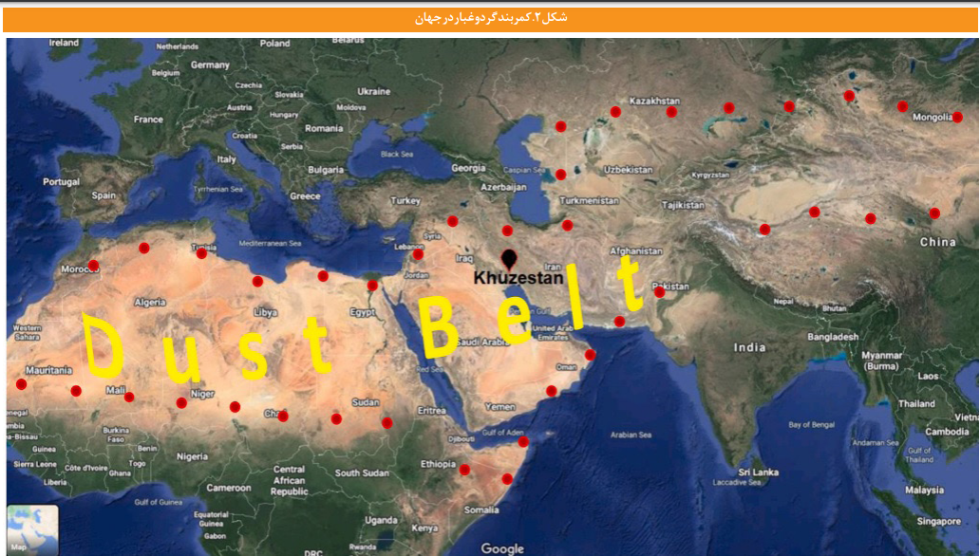Select the red marker on Tunisia
The image size is (980, 556).
[201, 253]
